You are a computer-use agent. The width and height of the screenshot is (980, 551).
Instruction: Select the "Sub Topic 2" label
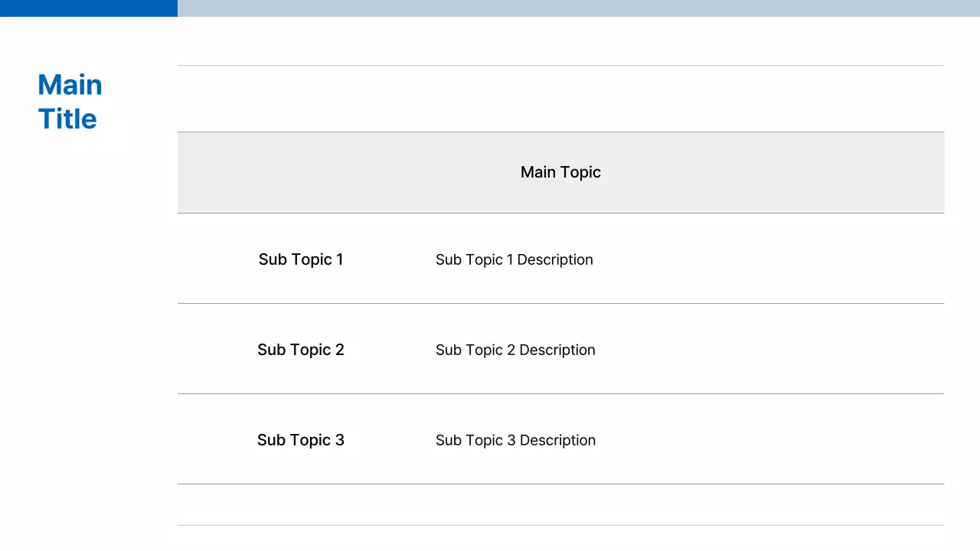[301, 350]
